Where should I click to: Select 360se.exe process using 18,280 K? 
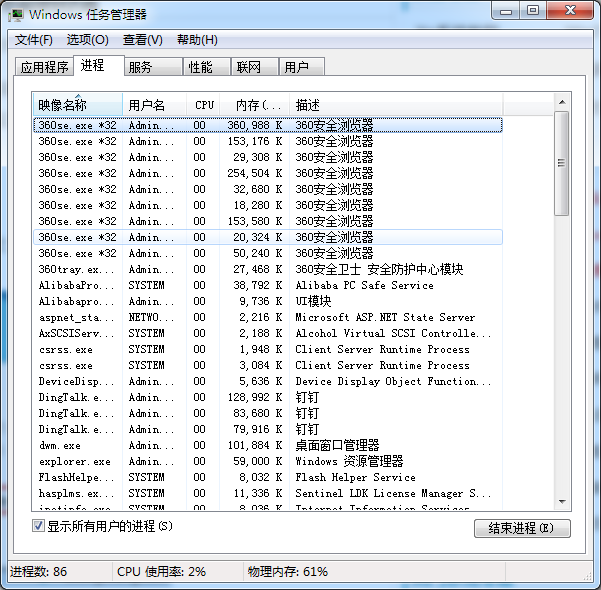(x=268, y=205)
